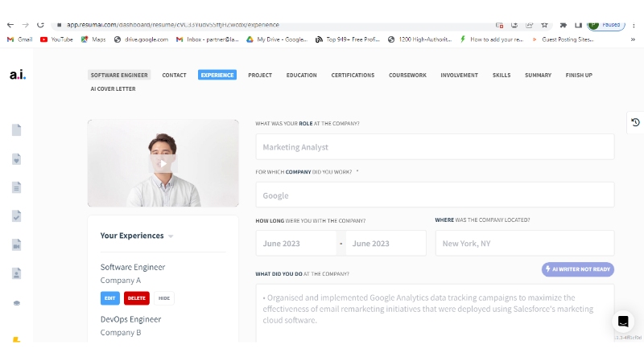The width and height of the screenshot is (644, 361).
Task: Play the tutorial video
Action: pos(163,163)
